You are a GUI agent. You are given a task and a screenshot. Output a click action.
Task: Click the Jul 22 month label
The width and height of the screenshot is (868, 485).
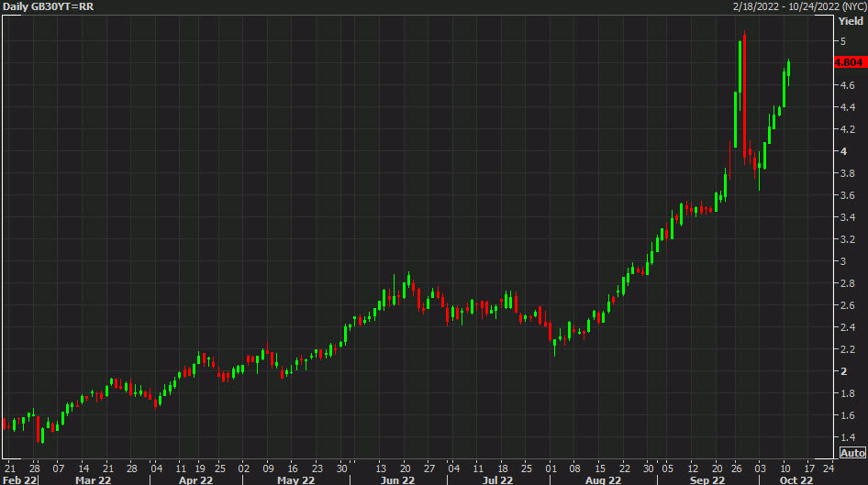pyautogui.click(x=497, y=479)
